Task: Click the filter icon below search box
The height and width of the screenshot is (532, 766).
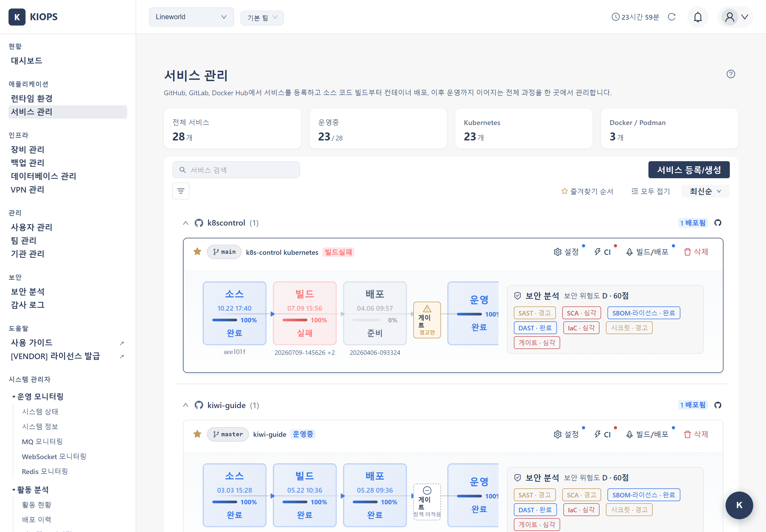Action: (x=181, y=191)
